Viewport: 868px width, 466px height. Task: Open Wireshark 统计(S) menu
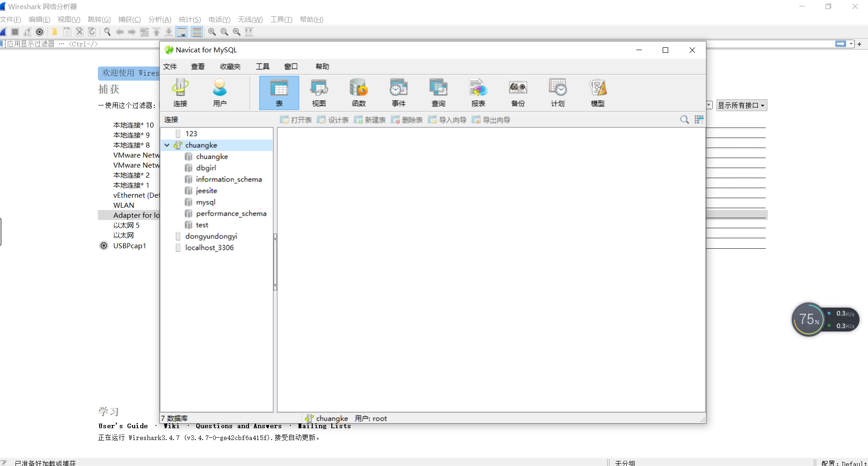click(x=190, y=19)
